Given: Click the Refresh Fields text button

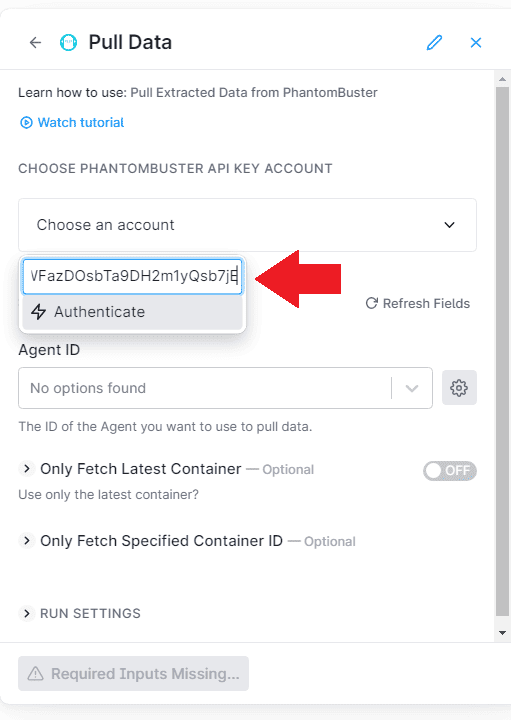Looking at the screenshot, I should click(x=427, y=304).
